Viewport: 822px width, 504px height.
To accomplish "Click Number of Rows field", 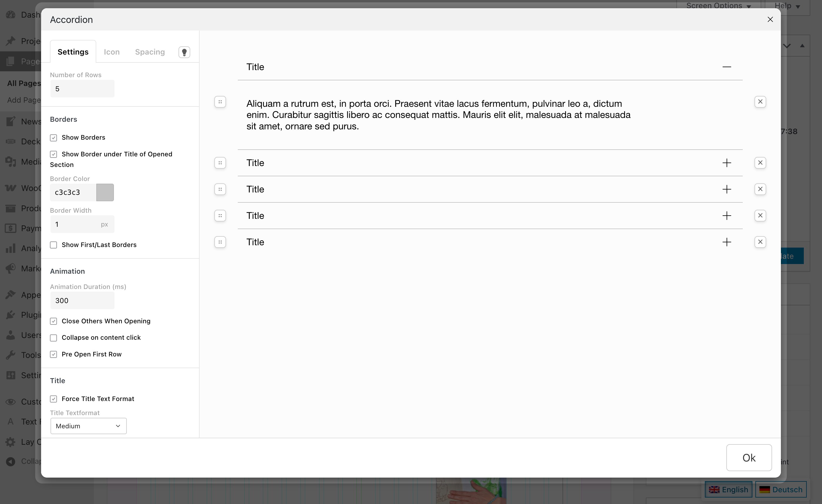I will point(82,89).
